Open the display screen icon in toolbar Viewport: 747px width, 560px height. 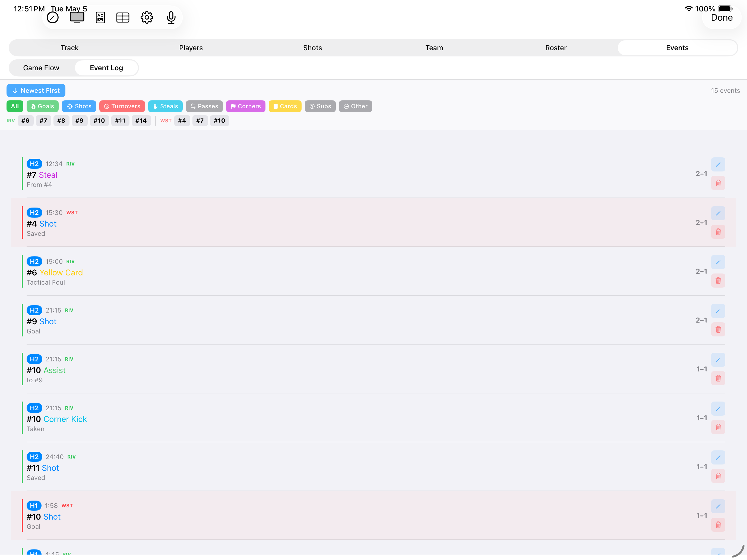click(77, 18)
